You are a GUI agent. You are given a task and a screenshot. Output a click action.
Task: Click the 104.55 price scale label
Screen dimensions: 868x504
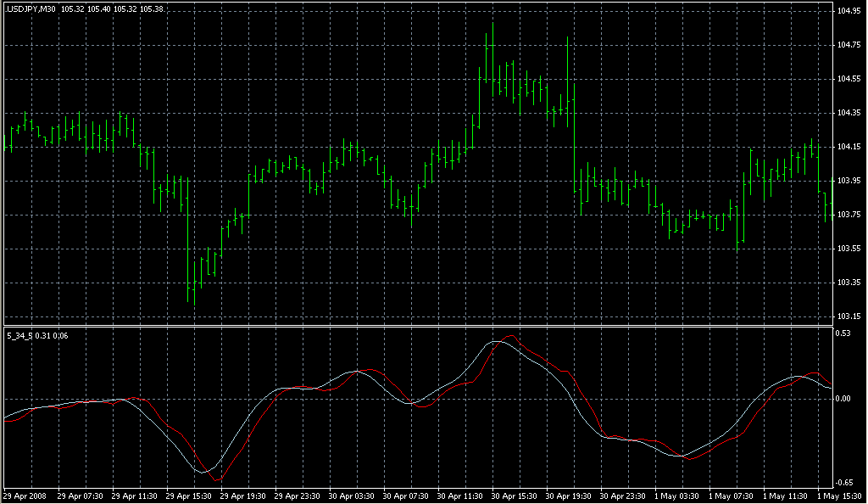coord(849,79)
